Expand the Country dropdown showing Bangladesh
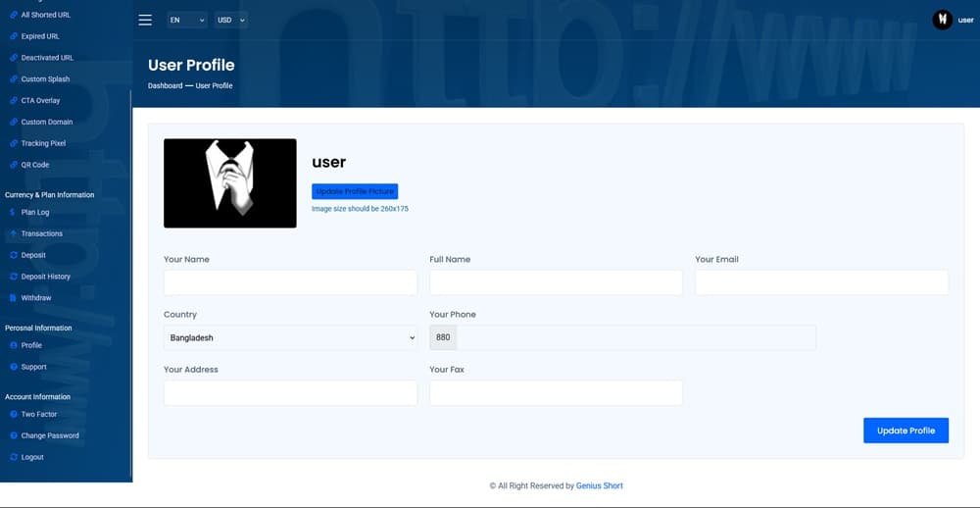This screenshot has height=508, width=980. pos(290,338)
